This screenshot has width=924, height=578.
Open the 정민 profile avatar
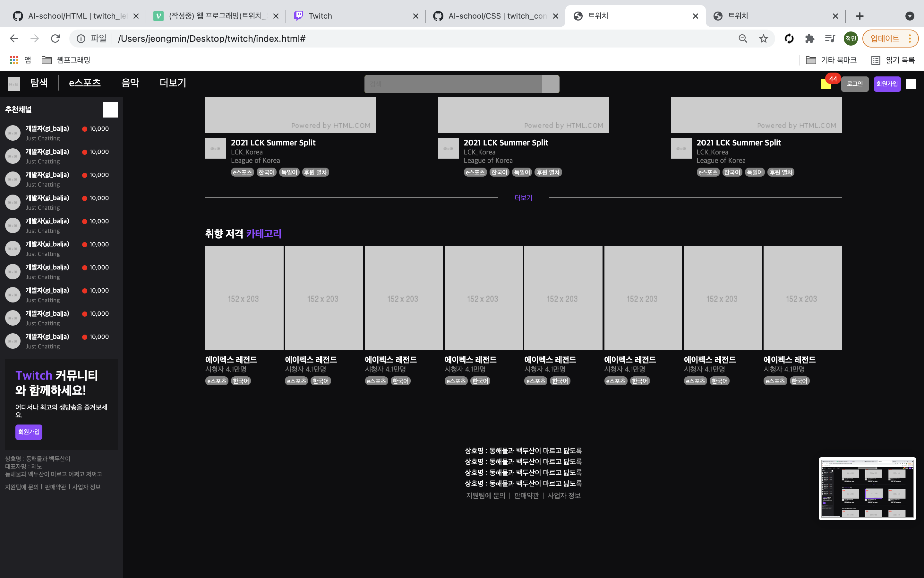pyautogui.click(x=851, y=39)
